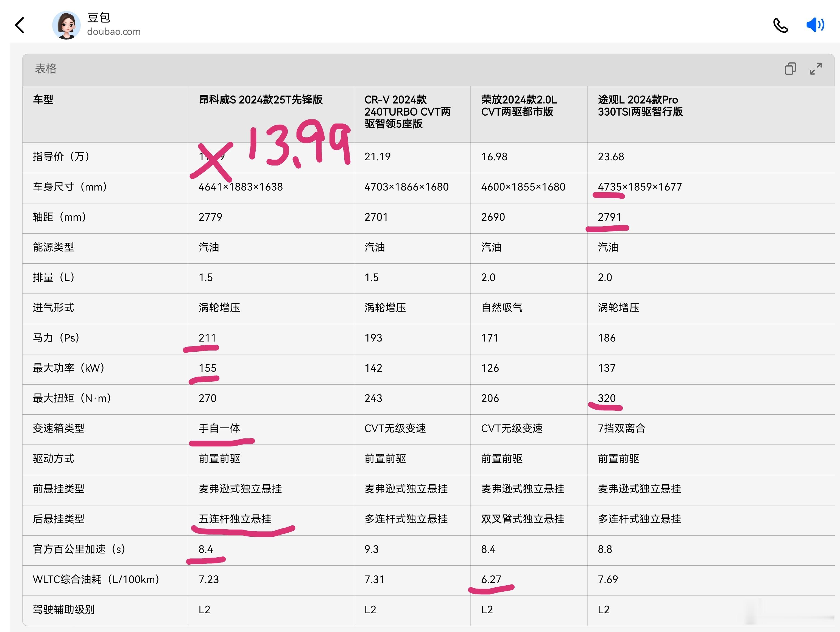Screen dimensions: 840x632
Task: Click the 16.98 price cell
Action: (494, 157)
